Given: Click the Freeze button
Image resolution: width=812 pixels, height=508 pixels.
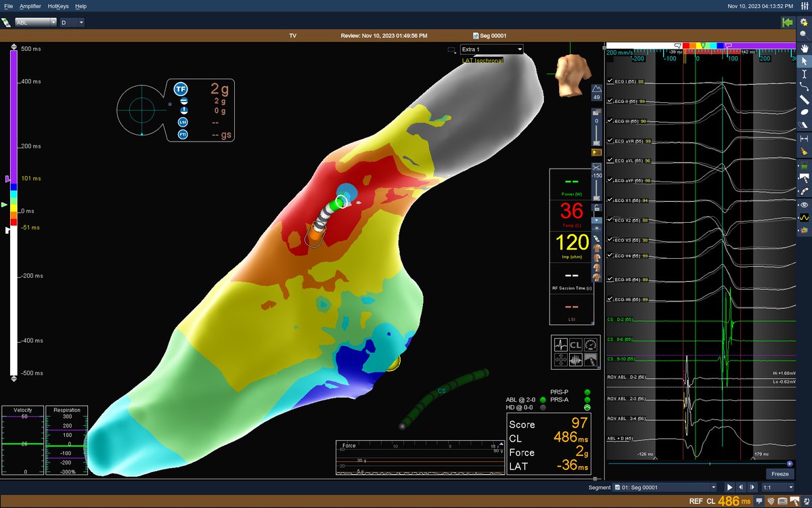Looking at the screenshot, I should point(780,473).
